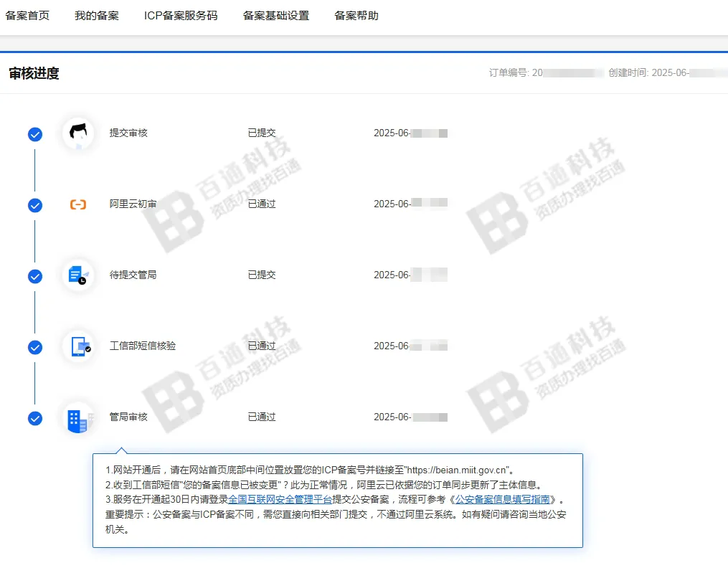Select 备案基础设置 tab
The image size is (728, 568).
click(x=276, y=16)
